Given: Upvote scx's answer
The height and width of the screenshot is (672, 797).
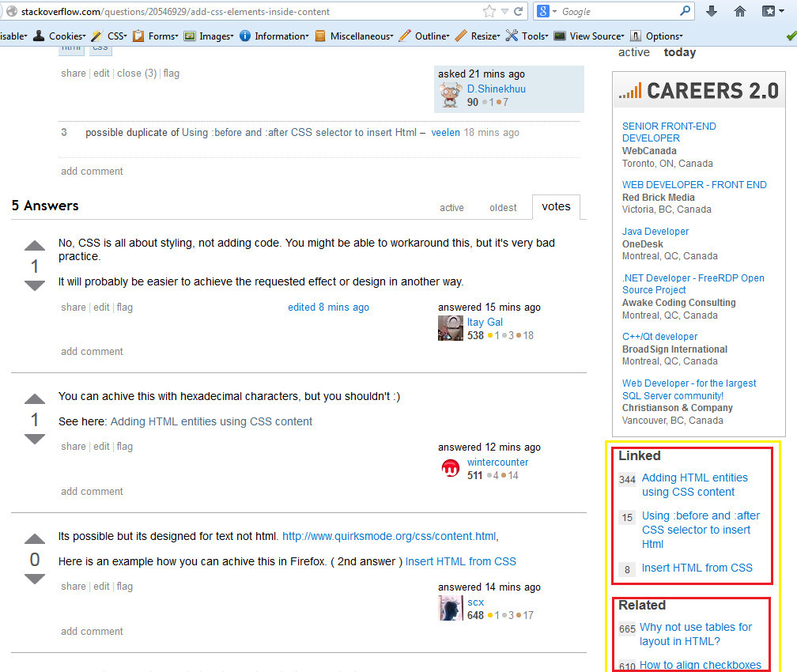Looking at the screenshot, I should coord(35,539).
